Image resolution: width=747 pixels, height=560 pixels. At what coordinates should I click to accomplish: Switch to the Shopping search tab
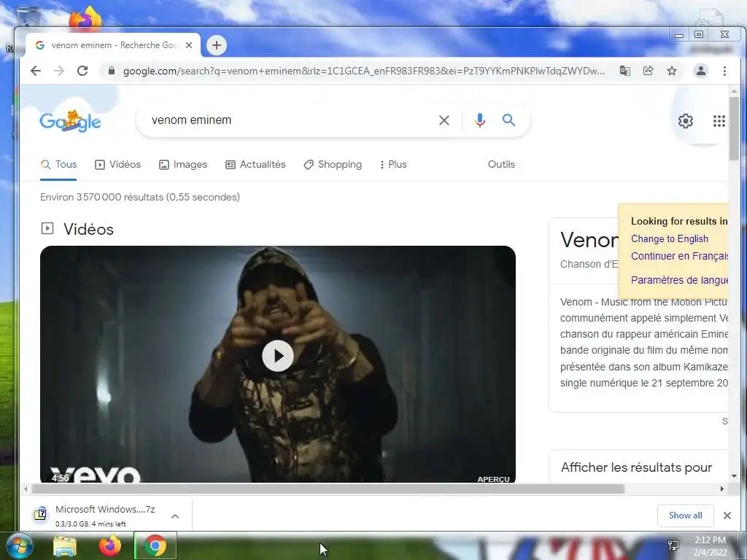333,164
